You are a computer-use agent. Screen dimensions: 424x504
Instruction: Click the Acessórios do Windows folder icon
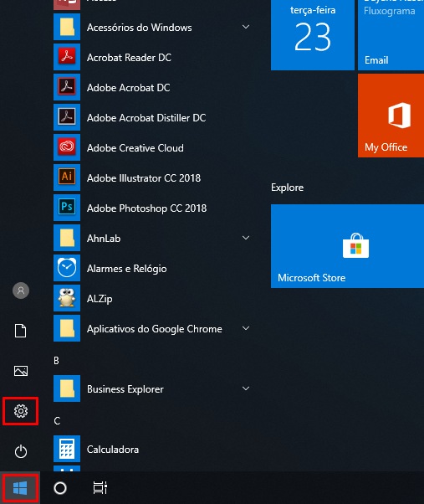67,27
